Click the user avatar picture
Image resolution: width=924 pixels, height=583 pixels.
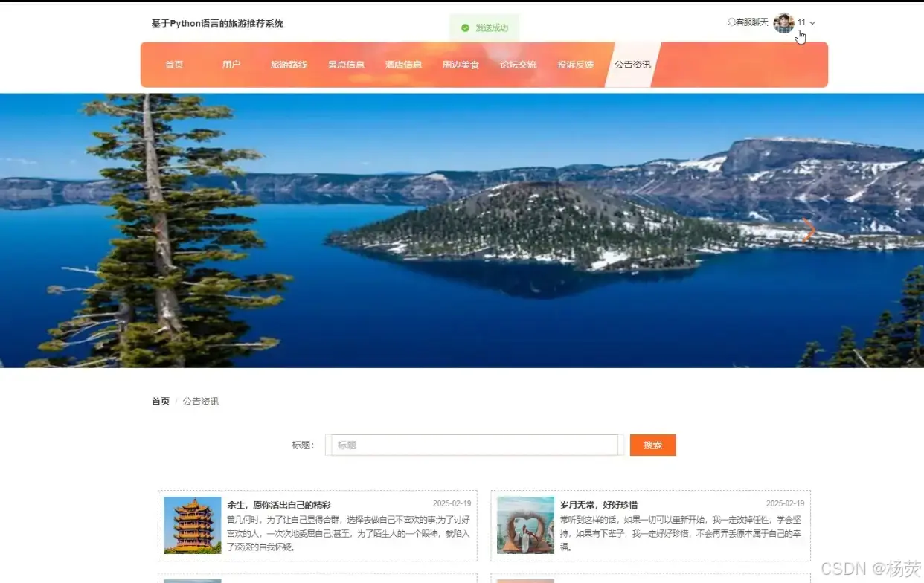click(x=783, y=23)
